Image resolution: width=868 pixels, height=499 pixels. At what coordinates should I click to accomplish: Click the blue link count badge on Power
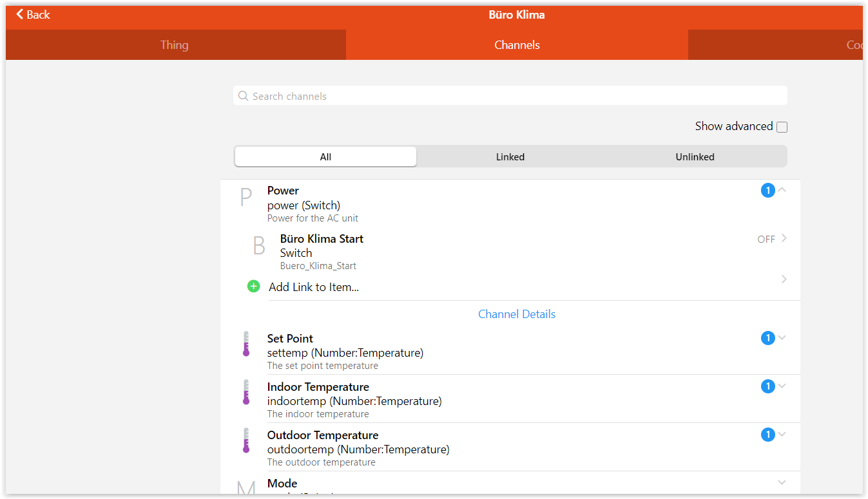tap(767, 191)
